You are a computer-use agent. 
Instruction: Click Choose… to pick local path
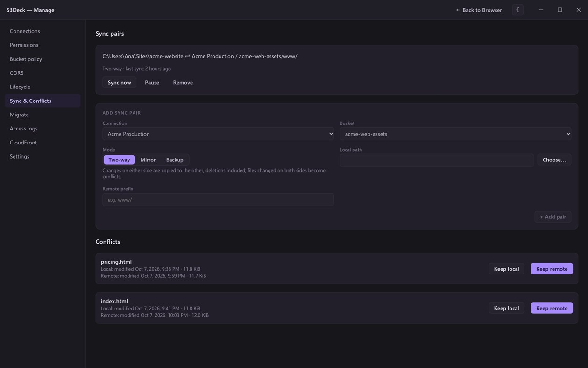click(x=554, y=160)
